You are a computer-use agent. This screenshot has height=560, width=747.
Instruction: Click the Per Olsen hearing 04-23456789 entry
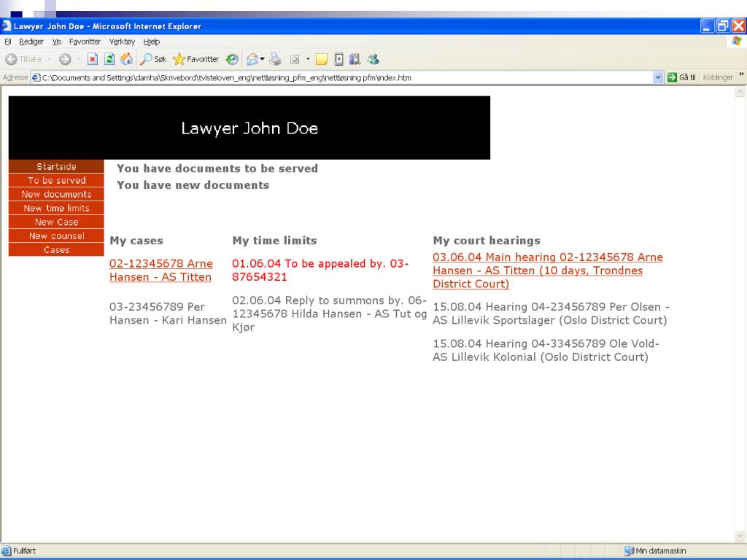click(x=551, y=314)
